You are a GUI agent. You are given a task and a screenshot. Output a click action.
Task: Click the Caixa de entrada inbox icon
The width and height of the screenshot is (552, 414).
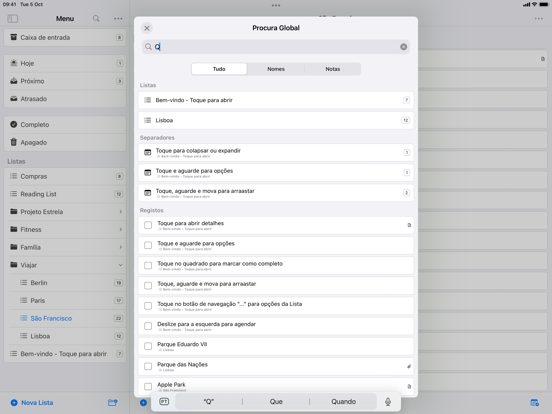point(14,37)
